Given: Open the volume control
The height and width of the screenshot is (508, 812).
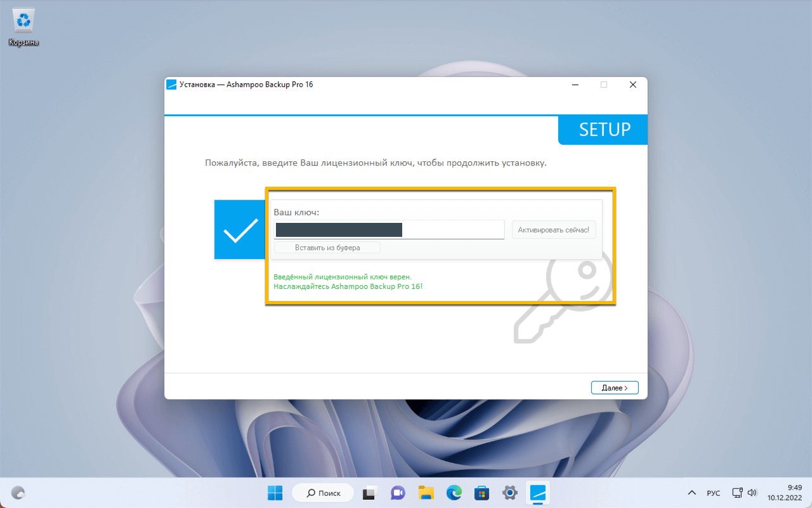Looking at the screenshot, I should (x=752, y=492).
